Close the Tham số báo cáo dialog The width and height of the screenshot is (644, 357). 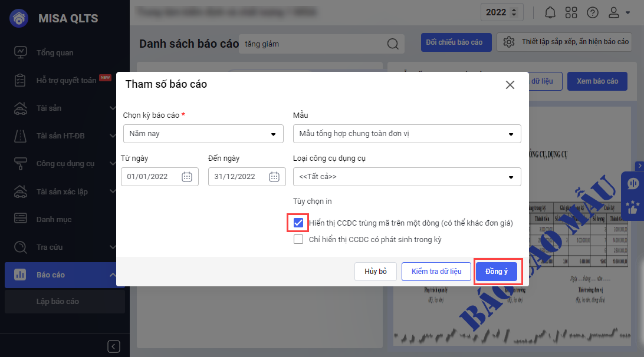[x=510, y=85]
